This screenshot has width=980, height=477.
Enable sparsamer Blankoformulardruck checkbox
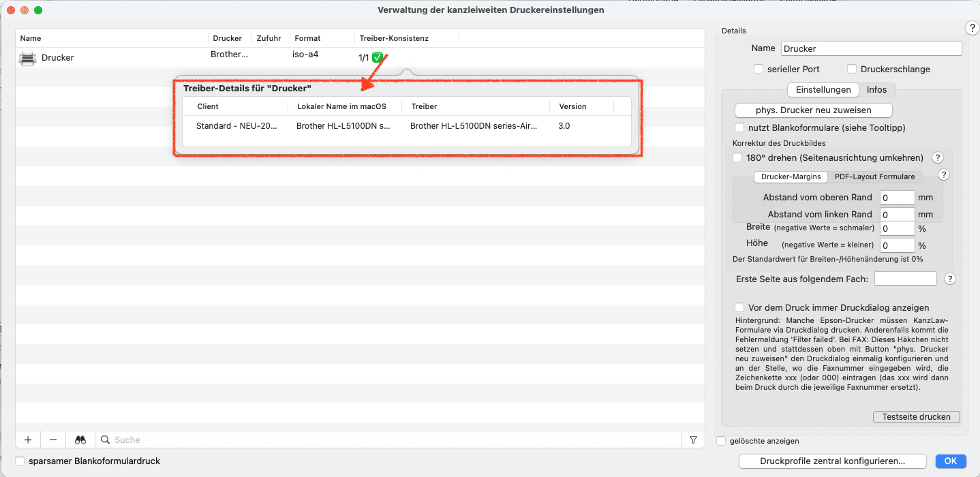(x=20, y=461)
